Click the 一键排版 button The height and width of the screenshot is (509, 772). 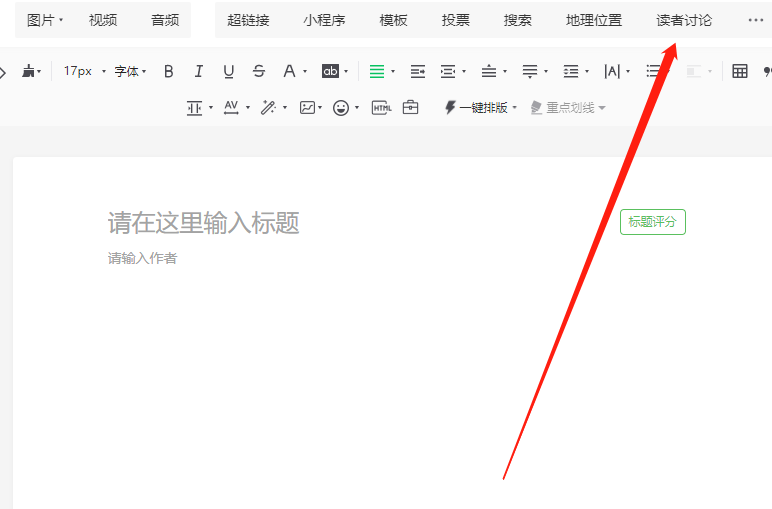click(480, 108)
